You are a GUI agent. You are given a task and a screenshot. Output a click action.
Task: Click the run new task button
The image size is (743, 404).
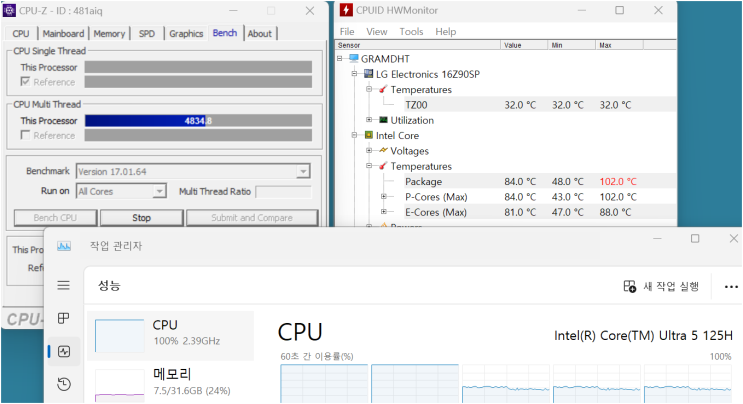pyautogui.click(x=661, y=287)
